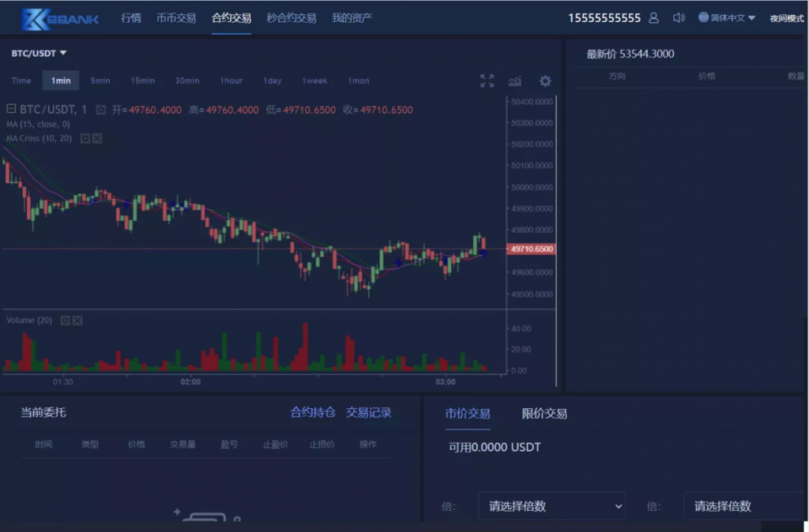Expand chart to fullscreen

point(487,81)
